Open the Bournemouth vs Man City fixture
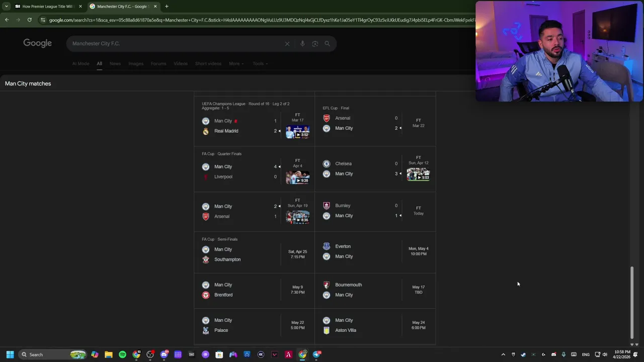This screenshot has height=362, width=644. point(375,290)
